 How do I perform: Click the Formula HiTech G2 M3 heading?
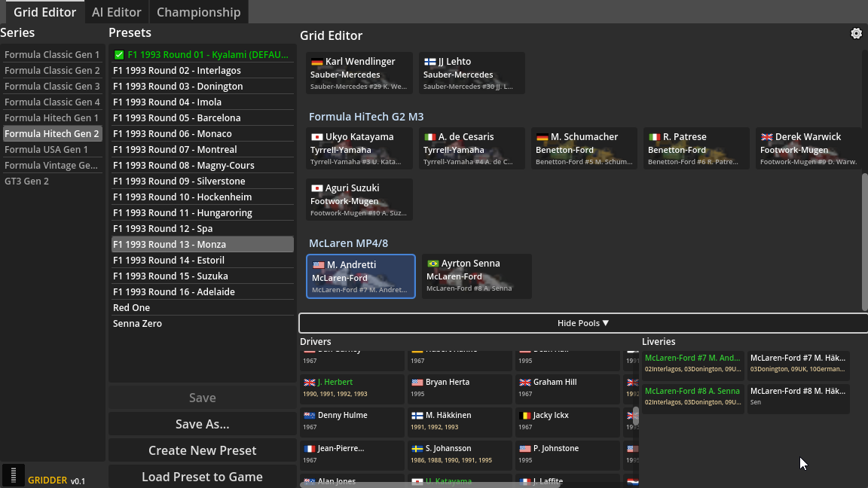pos(366,117)
